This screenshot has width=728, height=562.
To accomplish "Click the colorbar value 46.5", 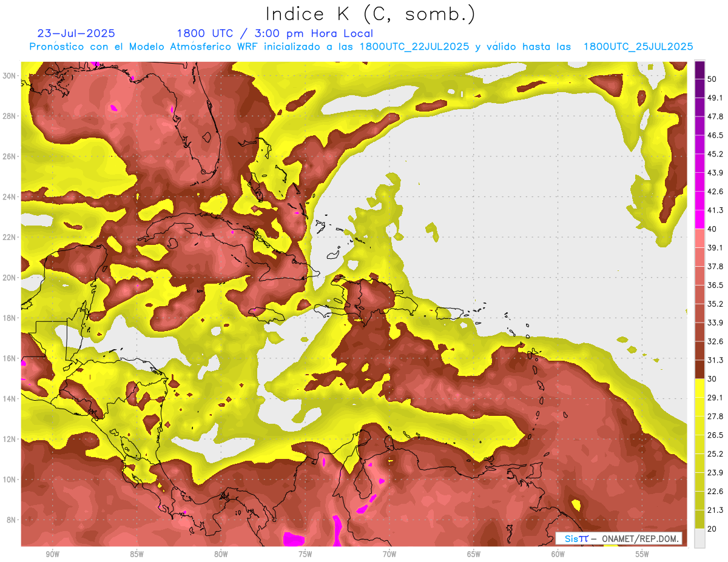I will 715,135.
